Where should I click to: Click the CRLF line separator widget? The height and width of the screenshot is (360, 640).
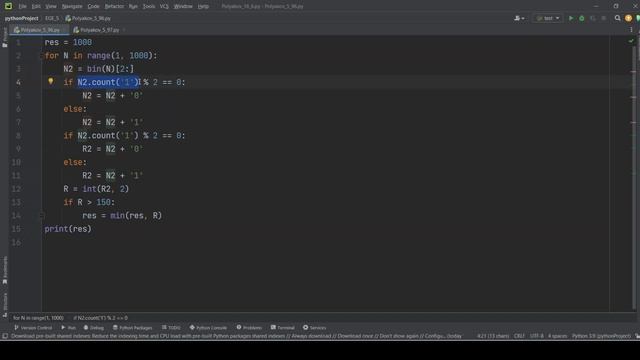(x=519, y=336)
